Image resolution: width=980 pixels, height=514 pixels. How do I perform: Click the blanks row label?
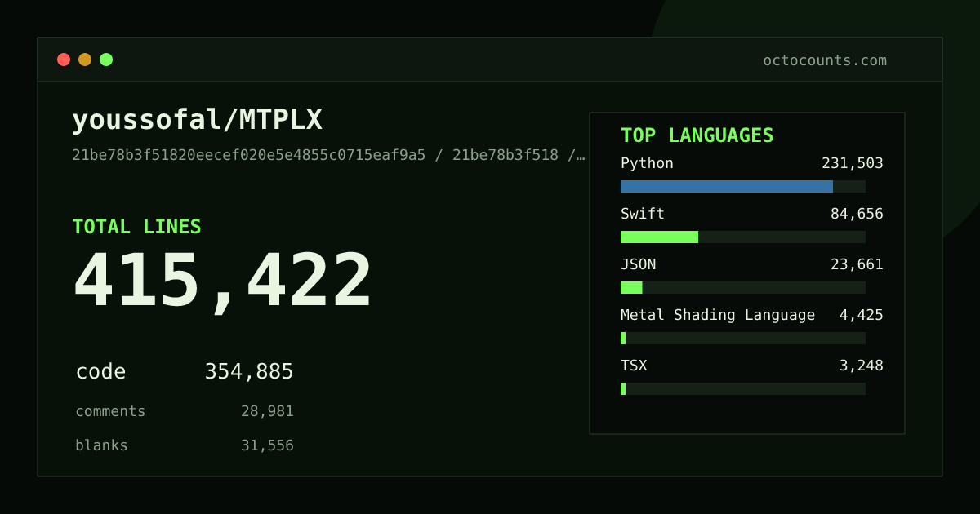tap(101, 445)
